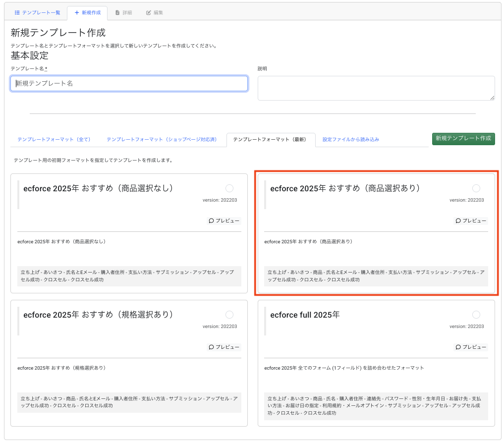Open the テンプレート一覧 tab
504x443 pixels.
coord(37,12)
